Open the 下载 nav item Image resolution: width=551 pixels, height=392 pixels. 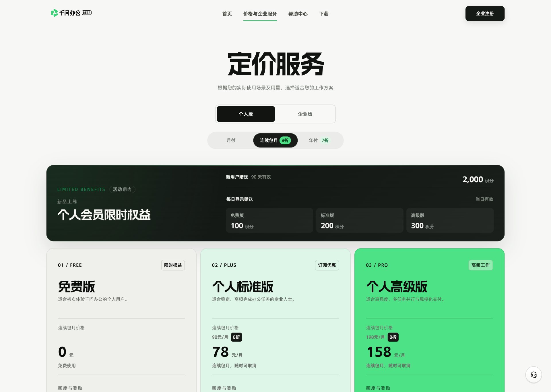(324, 14)
